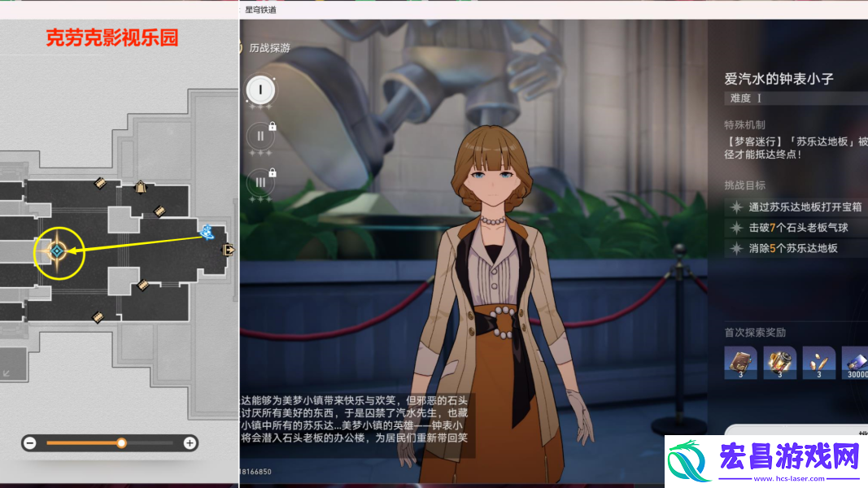Image resolution: width=868 pixels, height=488 pixels.
Task: Click the number 8166850 at bottom
Action: click(x=255, y=472)
